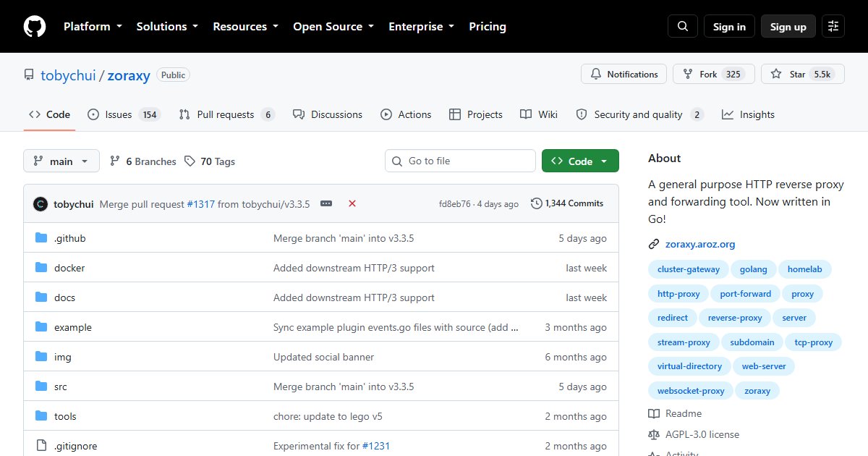
Task: Click the bell Notifications button
Action: coord(624,74)
